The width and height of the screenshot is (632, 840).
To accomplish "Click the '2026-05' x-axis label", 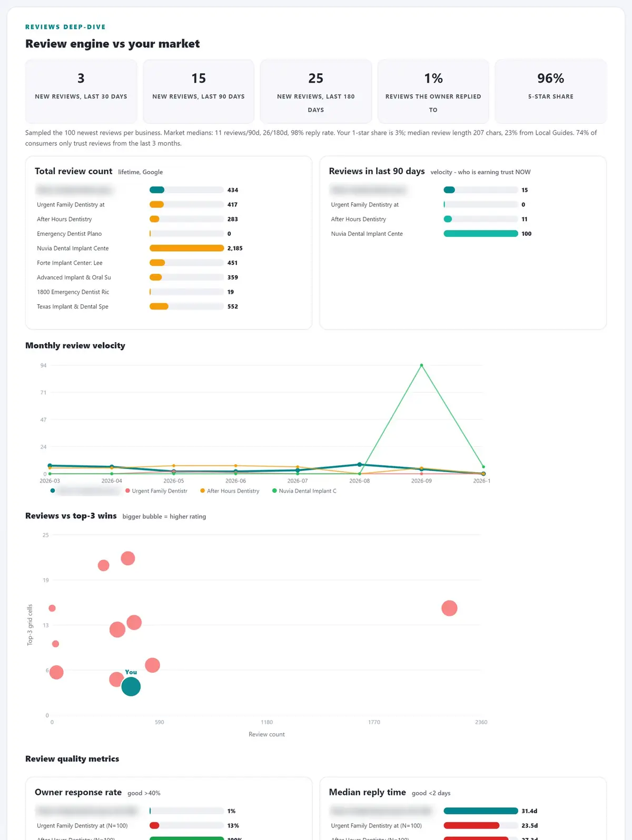I will pyautogui.click(x=174, y=481).
